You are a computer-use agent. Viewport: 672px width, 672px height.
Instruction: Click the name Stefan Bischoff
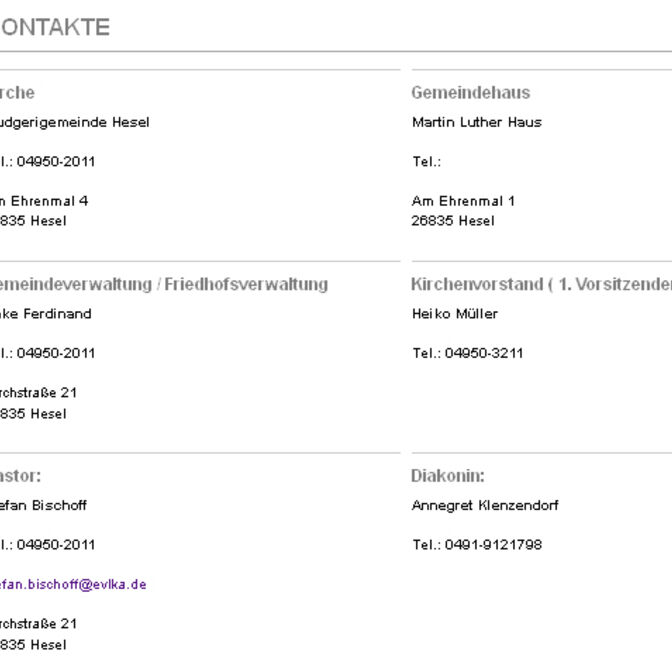tap(43, 506)
